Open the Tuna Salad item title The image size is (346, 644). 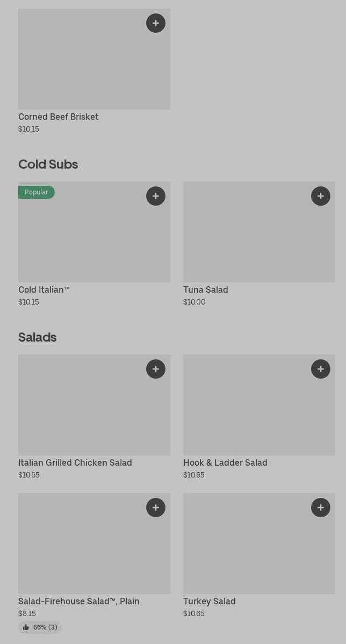(206, 290)
